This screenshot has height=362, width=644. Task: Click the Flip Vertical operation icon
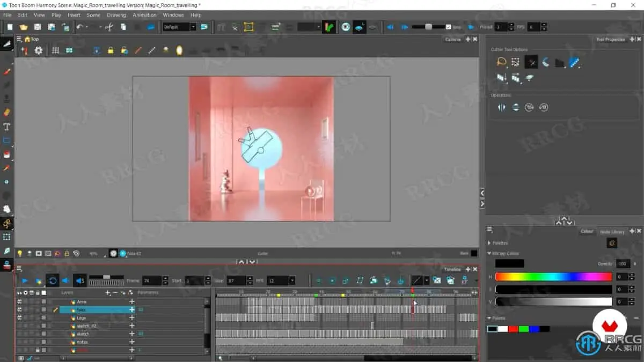pos(515,107)
